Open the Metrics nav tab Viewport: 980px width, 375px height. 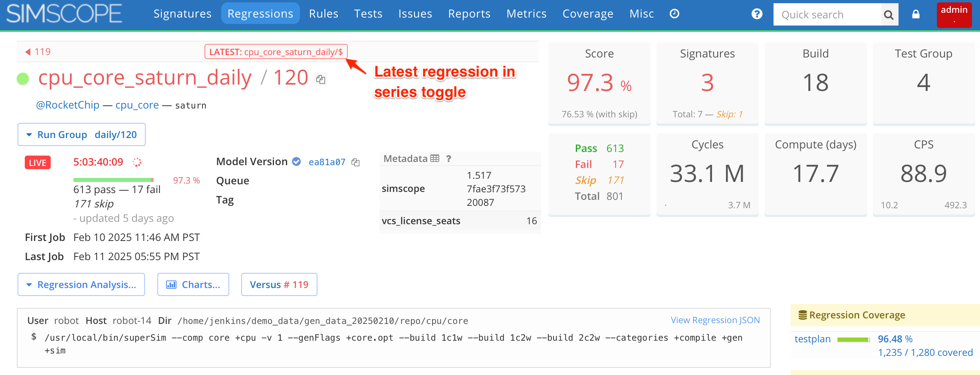[526, 14]
